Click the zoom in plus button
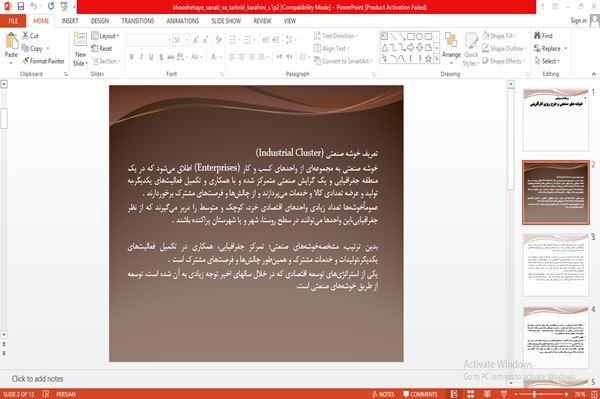Screen dimensions: 600x399 [x=566, y=394]
